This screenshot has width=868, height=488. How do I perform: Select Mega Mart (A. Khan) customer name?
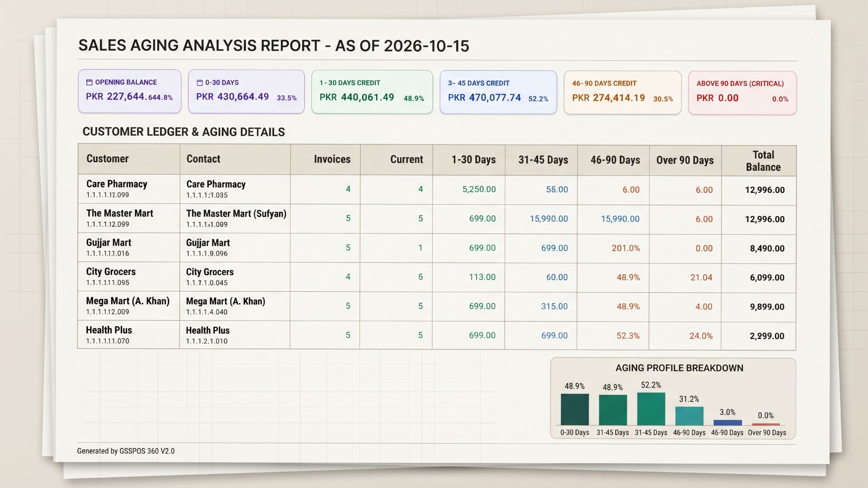(128, 301)
